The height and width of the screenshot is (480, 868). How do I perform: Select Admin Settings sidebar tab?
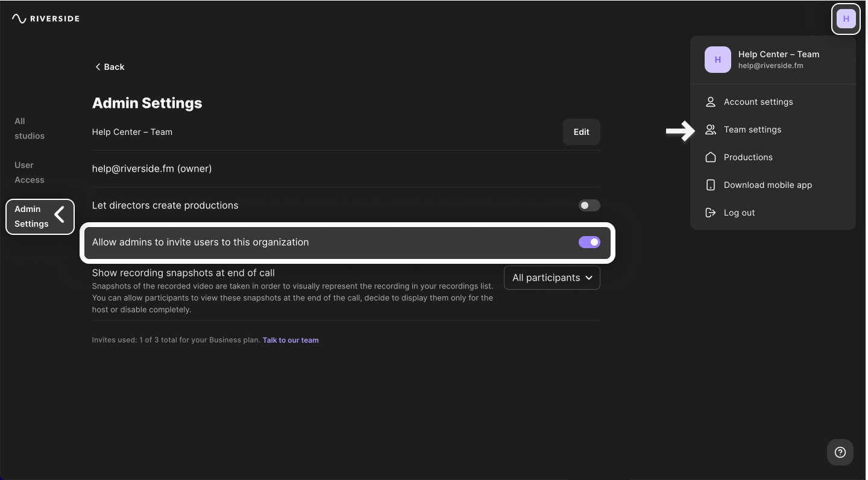point(40,216)
